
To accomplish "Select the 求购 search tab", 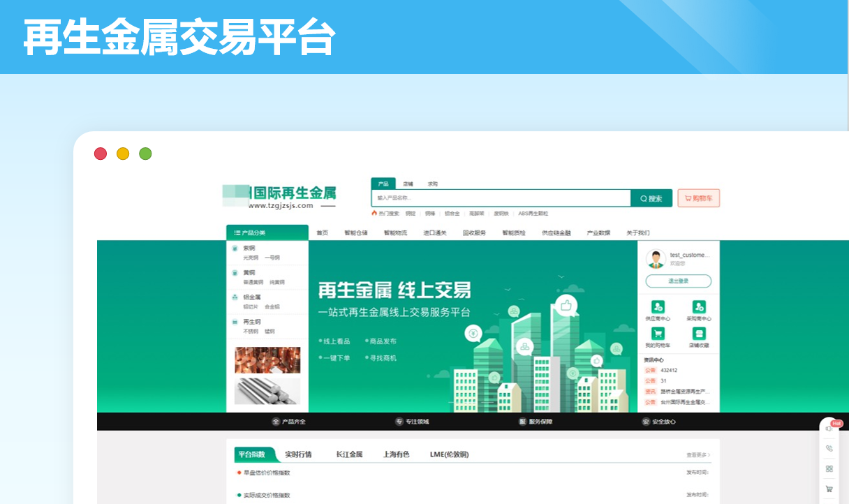I will click(x=433, y=184).
